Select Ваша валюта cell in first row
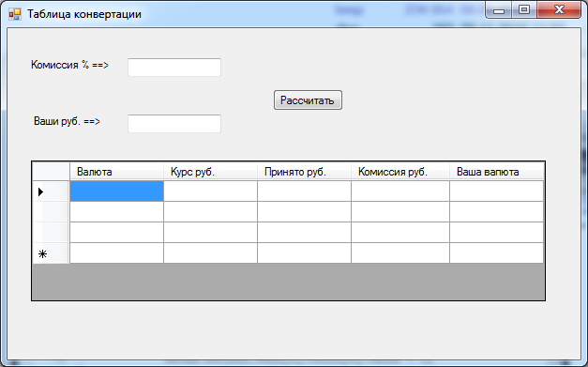This screenshot has height=367, width=588. coord(496,191)
